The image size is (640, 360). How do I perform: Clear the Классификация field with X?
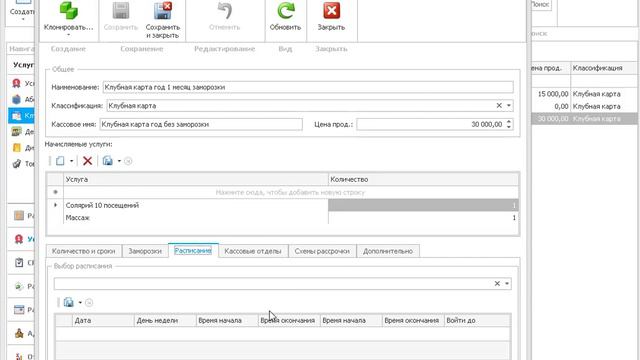click(499, 105)
